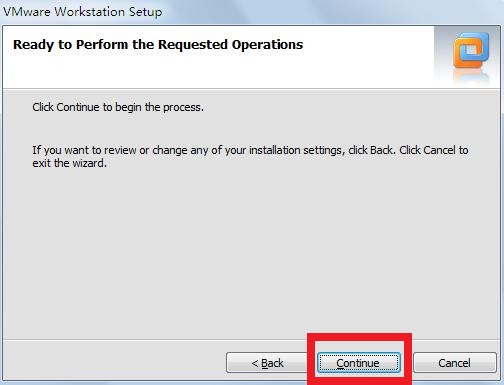Click the word 'Setup' in the window title
The width and height of the screenshot is (504, 385).
click(x=146, y=12)
